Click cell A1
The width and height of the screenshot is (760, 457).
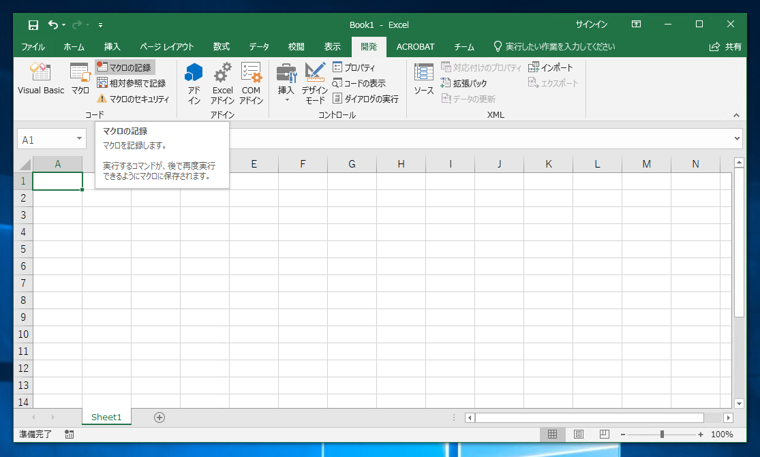(x=58, y=181)
